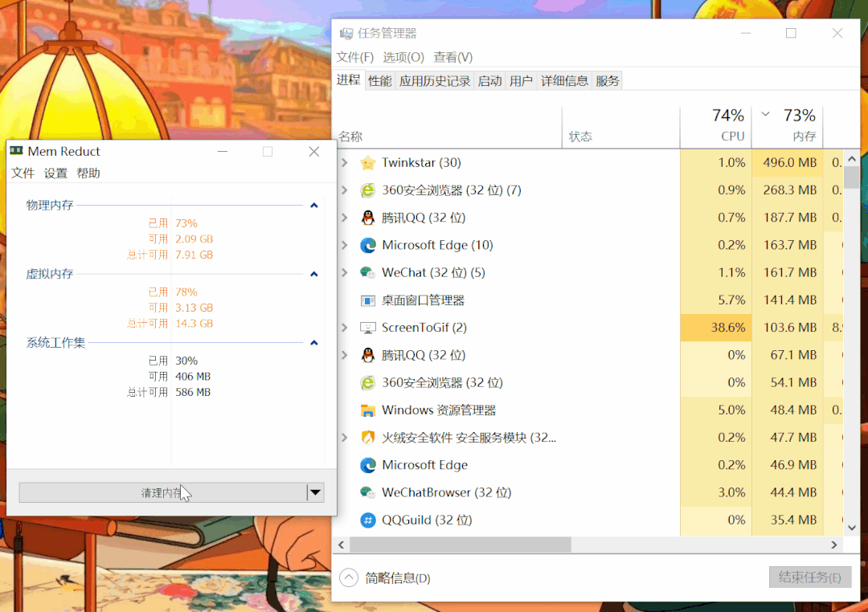The height and width of the screenshot is (612, 868).
Task: Switch to the 启动 tab
Action: (489, 81)
